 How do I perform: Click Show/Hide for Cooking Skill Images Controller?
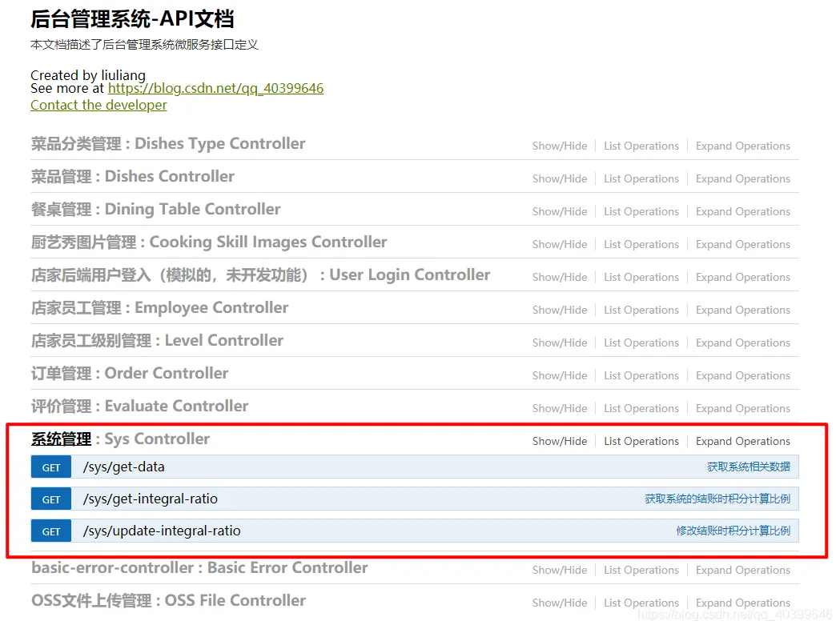tap(559, 244)
